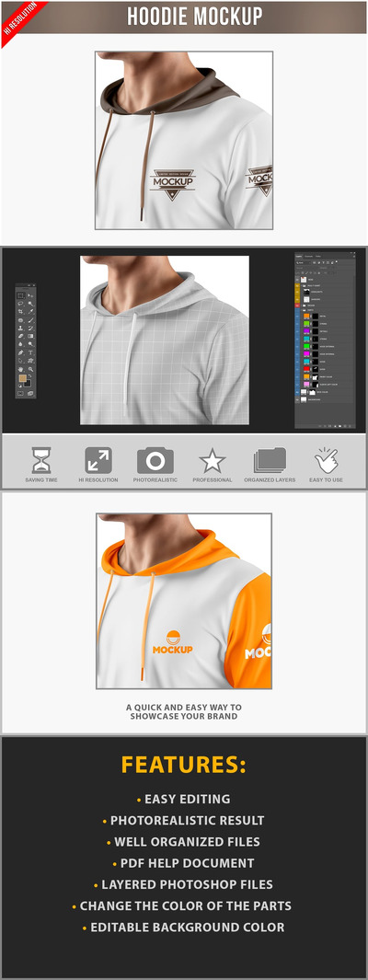The width and height of the screenshot is (368, 980).
Task: Select the Dodge tool
Action: 30,344
